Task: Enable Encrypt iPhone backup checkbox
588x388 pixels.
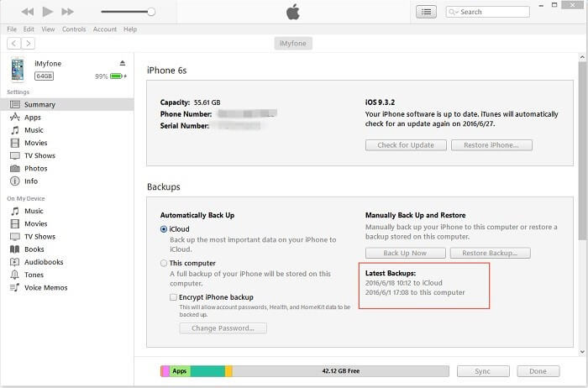Action: click(173, 297)
